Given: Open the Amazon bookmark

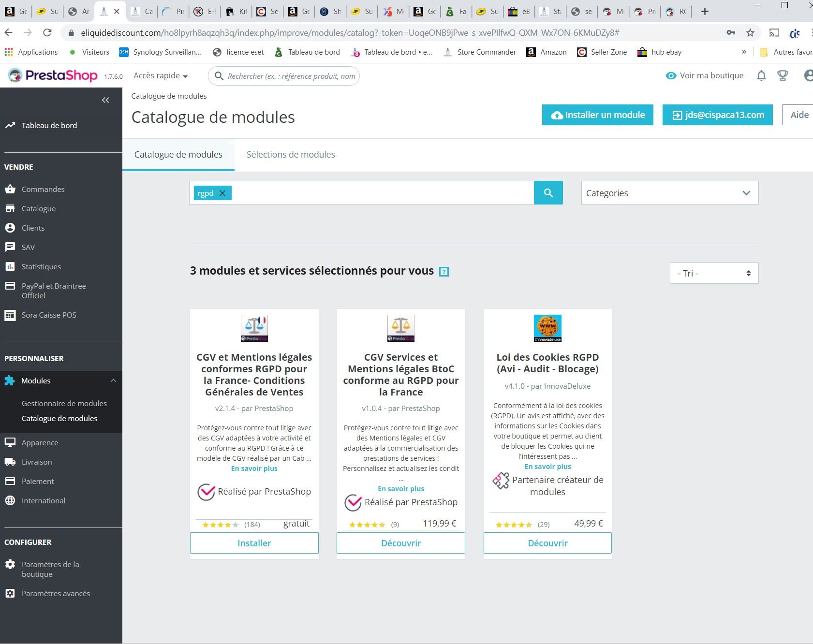Looking at the screenshot, I should (547, 52).
